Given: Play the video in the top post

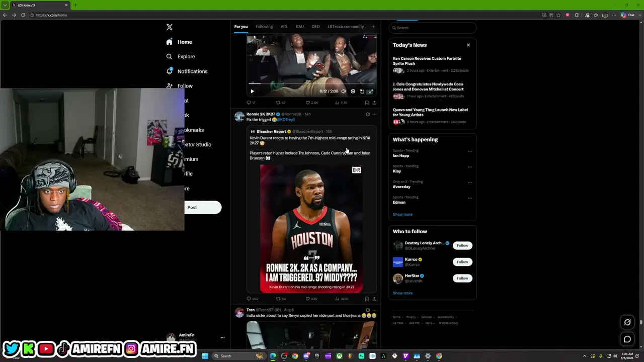Looking at the screenshot, I should tap(252, 92).
